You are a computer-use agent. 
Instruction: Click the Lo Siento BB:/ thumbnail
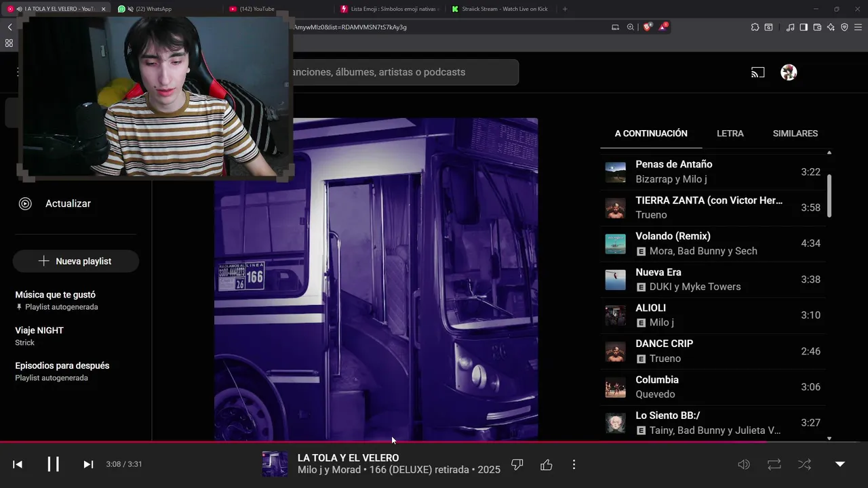(x=615, y=424)
